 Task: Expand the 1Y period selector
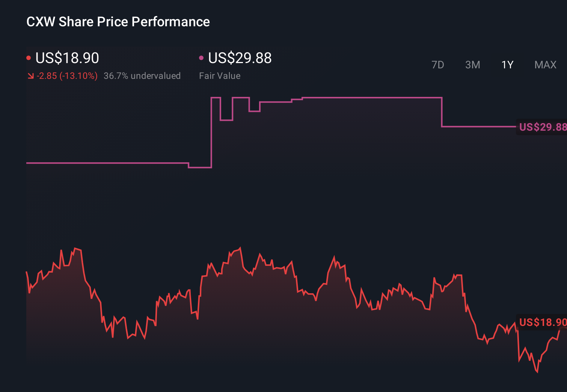point(507,65)
